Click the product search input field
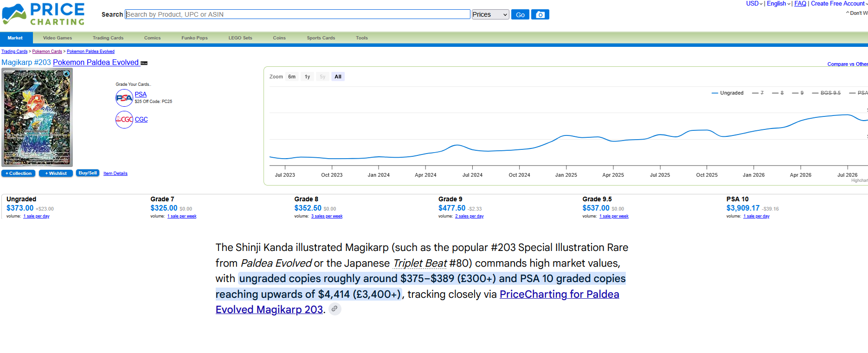The image size is (868, 353). (298, 14)
